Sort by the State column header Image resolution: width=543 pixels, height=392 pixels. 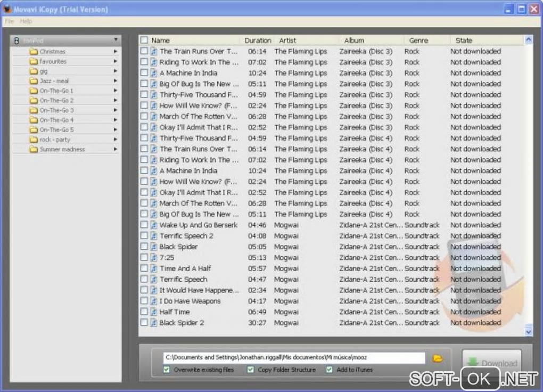[464, 40]
